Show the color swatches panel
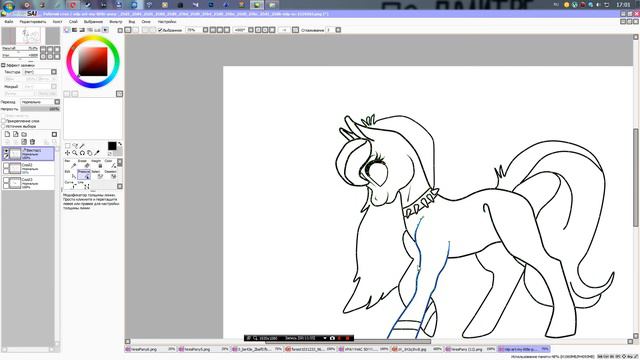Screen dimensions: 640x360 [x=98, y=30]
